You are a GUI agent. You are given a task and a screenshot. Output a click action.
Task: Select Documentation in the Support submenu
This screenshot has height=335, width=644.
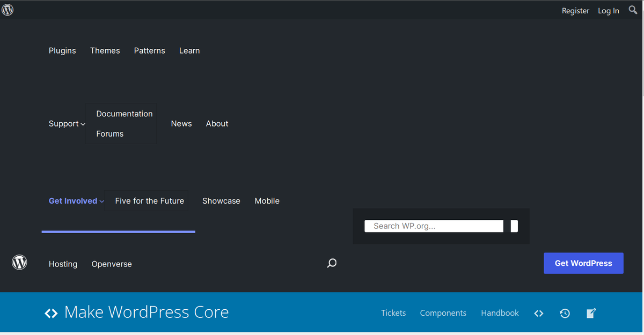(x=125, y=114)
